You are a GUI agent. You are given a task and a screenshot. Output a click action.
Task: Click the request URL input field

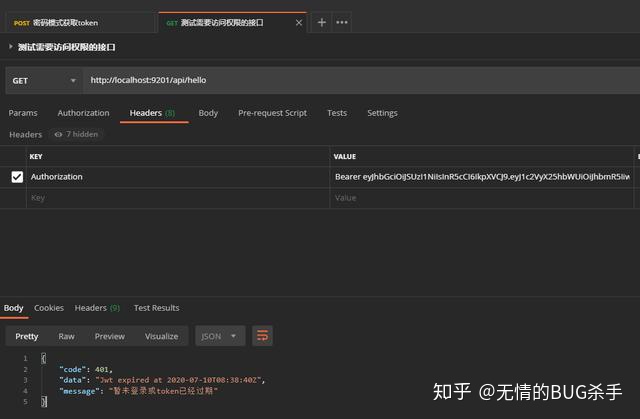click(361, 80)
